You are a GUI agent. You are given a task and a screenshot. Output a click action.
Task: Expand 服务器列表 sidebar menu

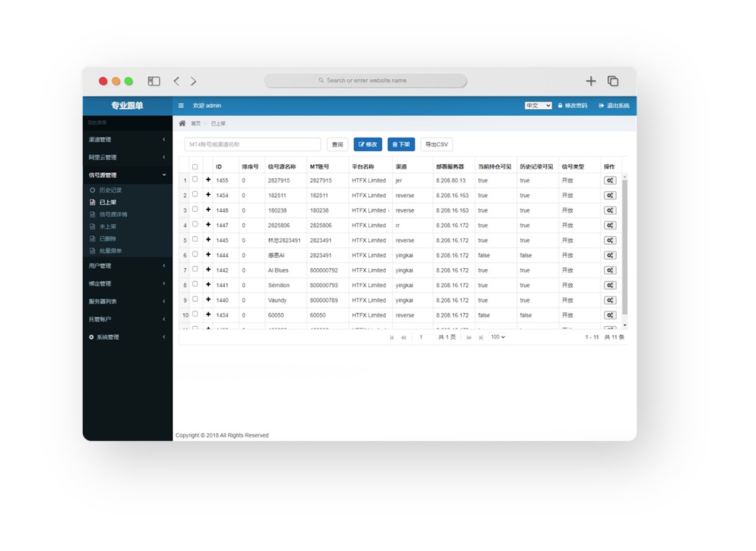click(x=128, y=301)
